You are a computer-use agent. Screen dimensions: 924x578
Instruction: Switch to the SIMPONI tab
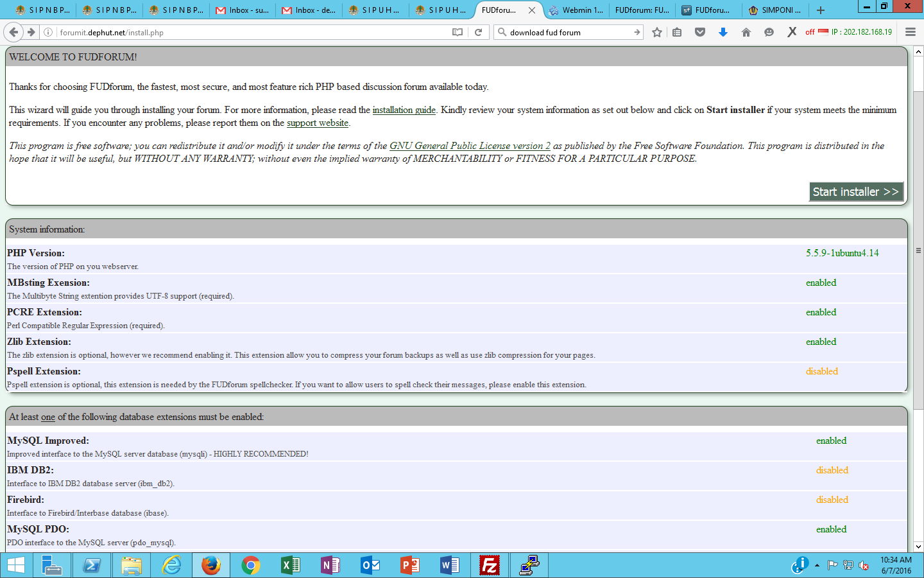coord(774,10)
